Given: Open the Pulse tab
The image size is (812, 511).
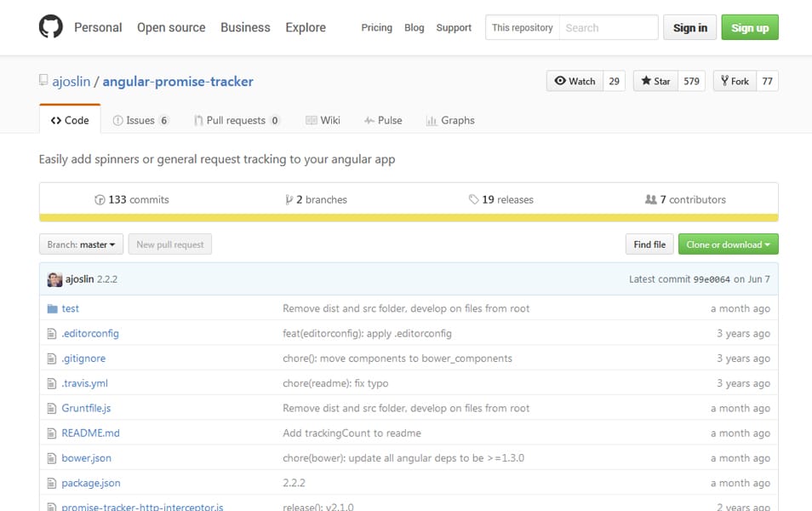Looking at the screenshot, I should pos(383,120).
